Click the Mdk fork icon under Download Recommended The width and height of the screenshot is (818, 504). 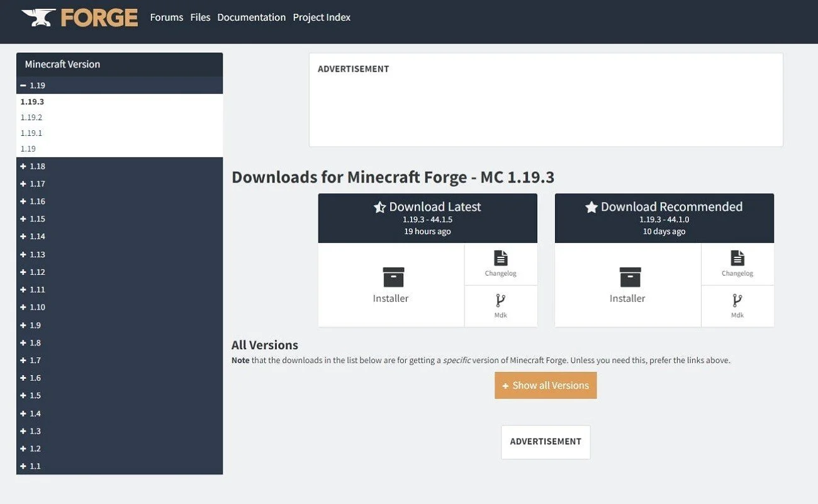[x=737, y=301]
